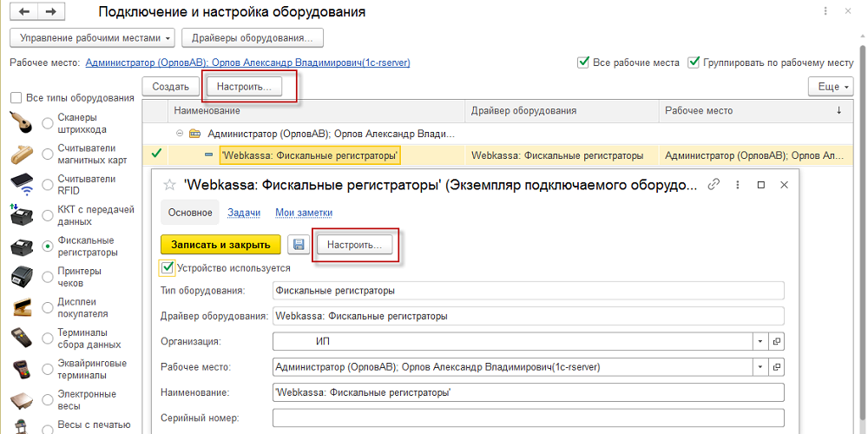Click the barcode scanner device icon

pos(23,123)
